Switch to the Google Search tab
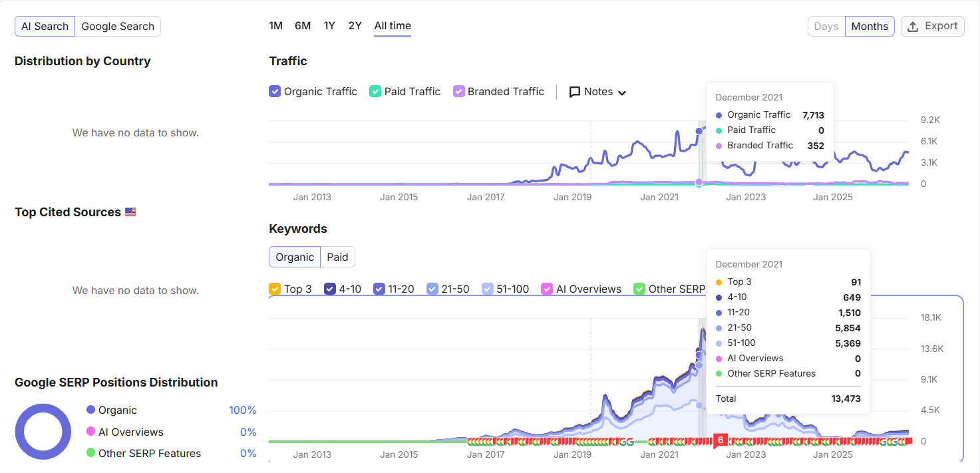 118,26
